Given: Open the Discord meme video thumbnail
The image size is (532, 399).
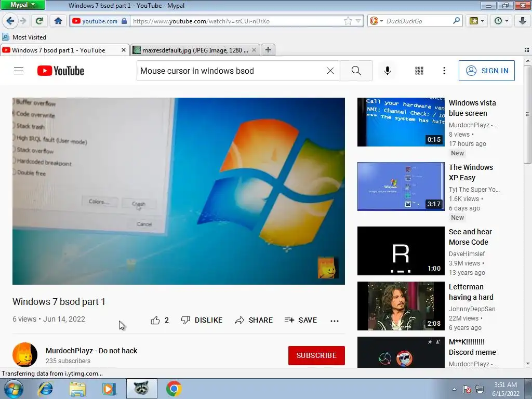Looking at the screenshot, I should point(401,352).
